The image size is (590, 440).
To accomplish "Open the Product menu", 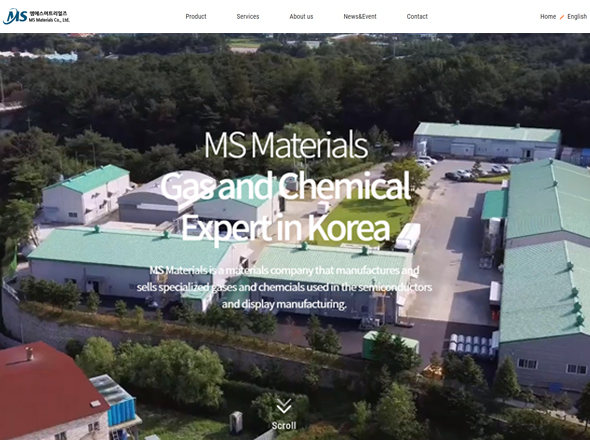I will [196, 17].
